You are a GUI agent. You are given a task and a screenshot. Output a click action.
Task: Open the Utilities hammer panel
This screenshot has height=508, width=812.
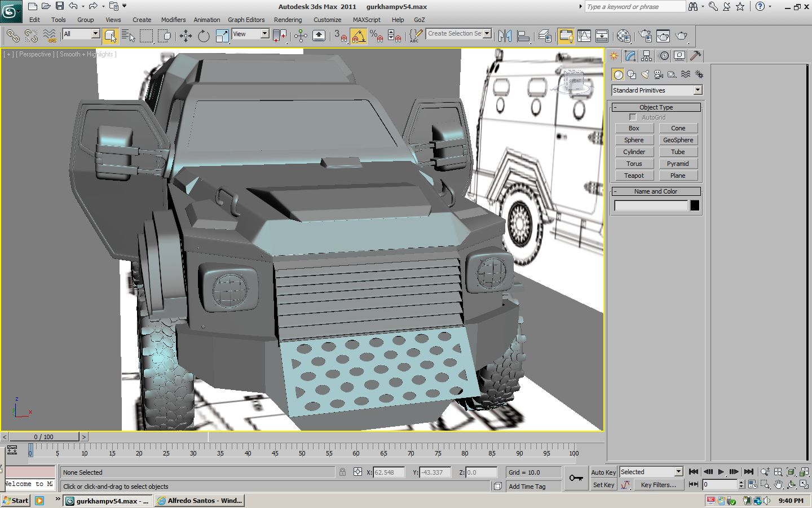695,56
